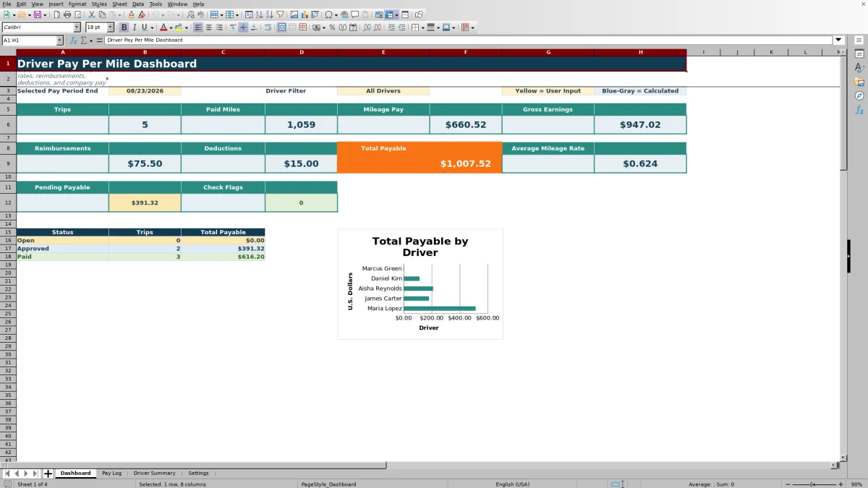Click English (USA) language in status bar
The width and height of the screenshot is (868, 488).
pyautogui.click(x=512, y=484)
